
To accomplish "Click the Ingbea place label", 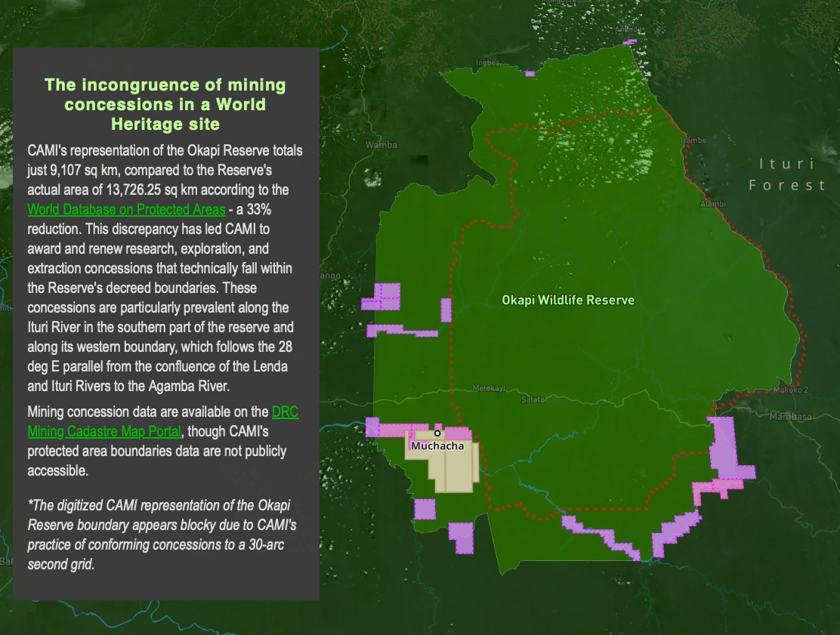I will pos(486,62).
